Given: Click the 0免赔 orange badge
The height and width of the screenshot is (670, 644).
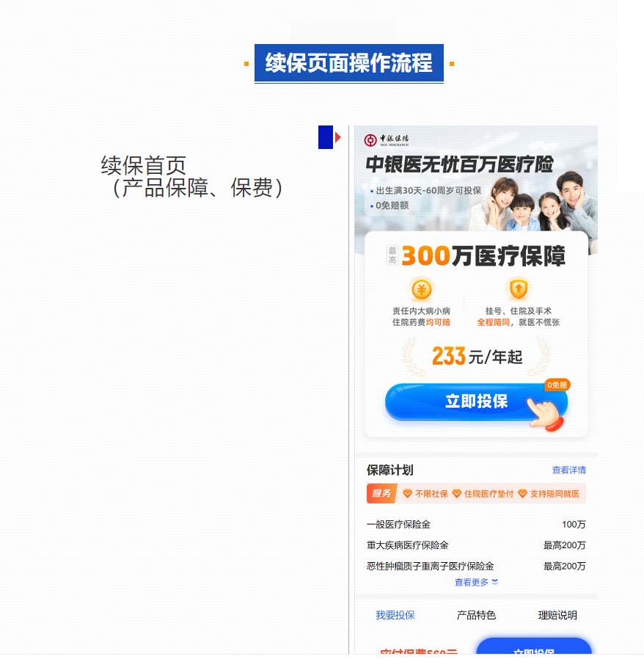Looking at the screenshot, I should [x=557, y=385].
